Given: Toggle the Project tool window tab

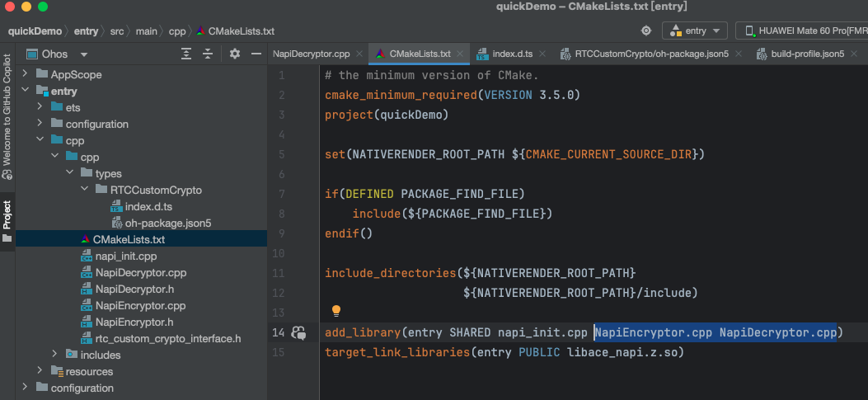Looking at the screenshot, I should pos(7,222).
